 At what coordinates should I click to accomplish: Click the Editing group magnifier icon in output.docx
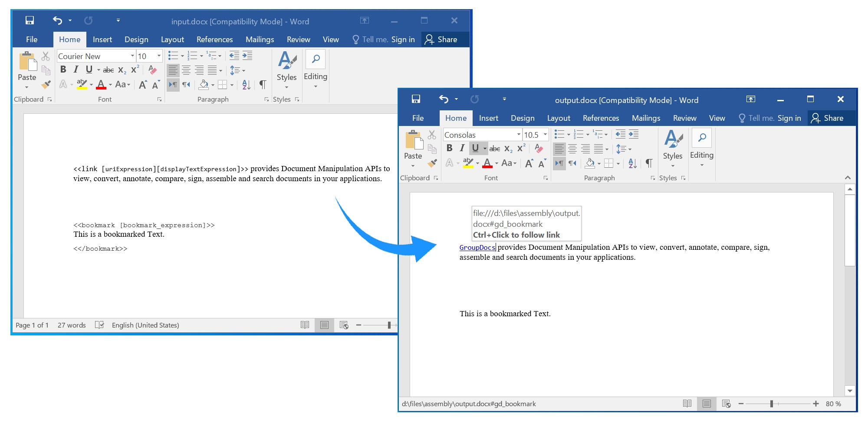(702, 137)
